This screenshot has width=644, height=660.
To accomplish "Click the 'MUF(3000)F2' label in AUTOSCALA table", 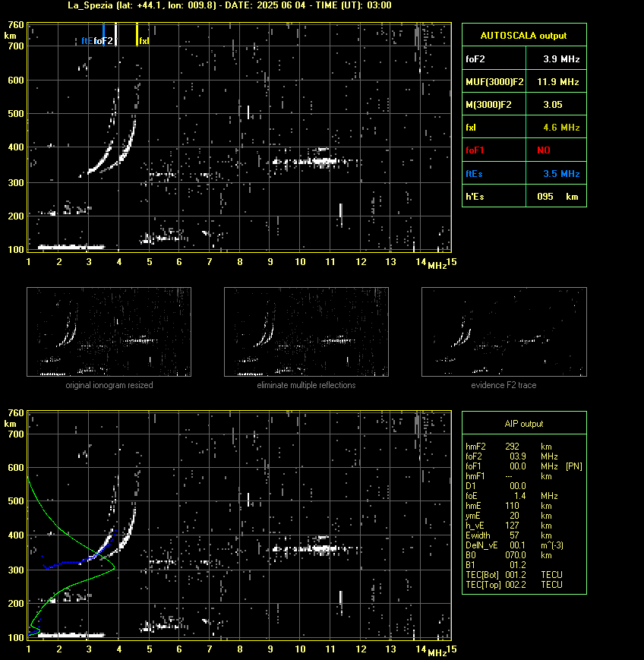I will click(x=494, y=82).
